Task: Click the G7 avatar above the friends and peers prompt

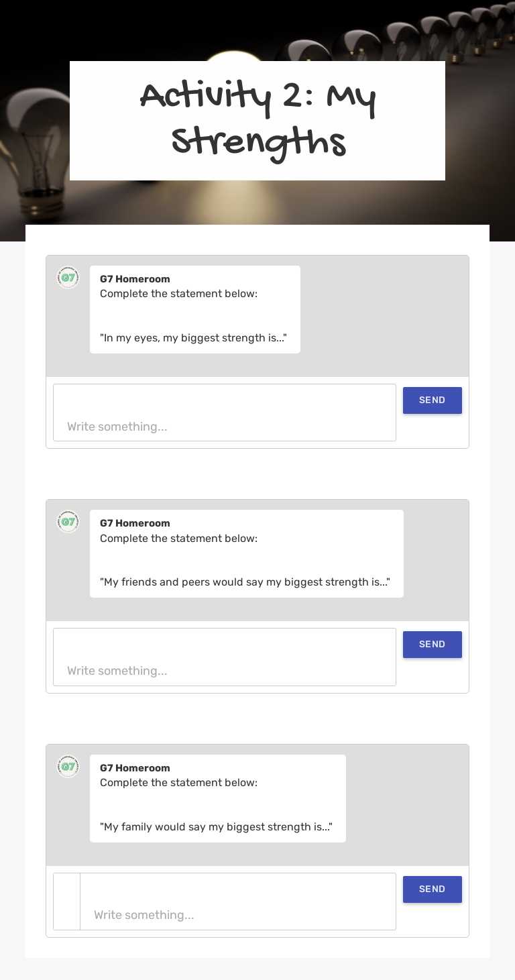Action: point(68,522)
